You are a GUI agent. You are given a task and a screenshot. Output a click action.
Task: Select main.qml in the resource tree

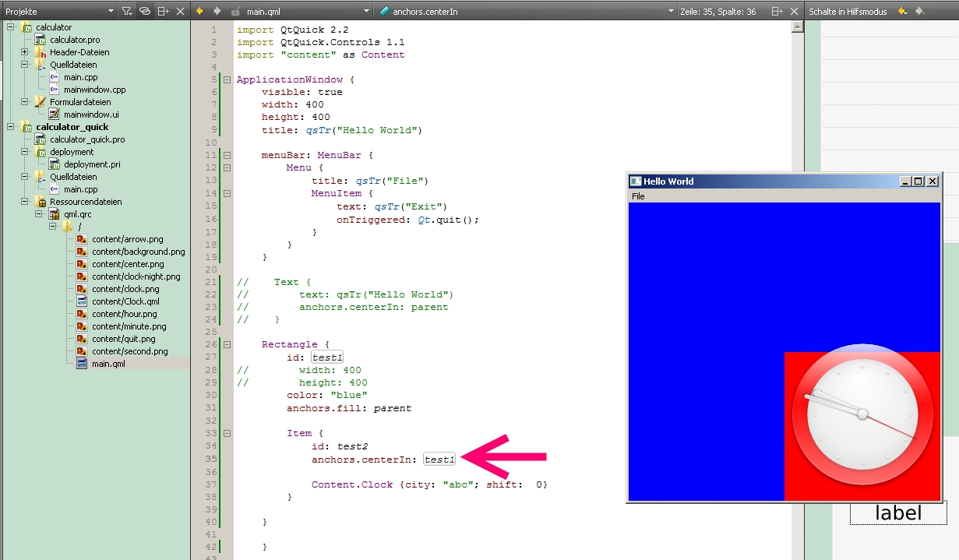coord(108,364)
